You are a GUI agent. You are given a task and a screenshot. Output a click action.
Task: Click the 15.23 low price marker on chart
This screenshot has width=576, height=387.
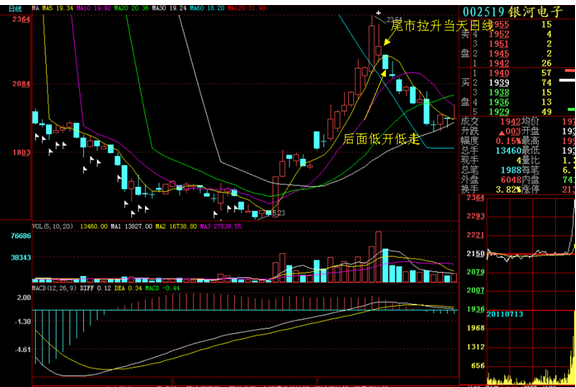pyautogui.click(x=278, y=213)
